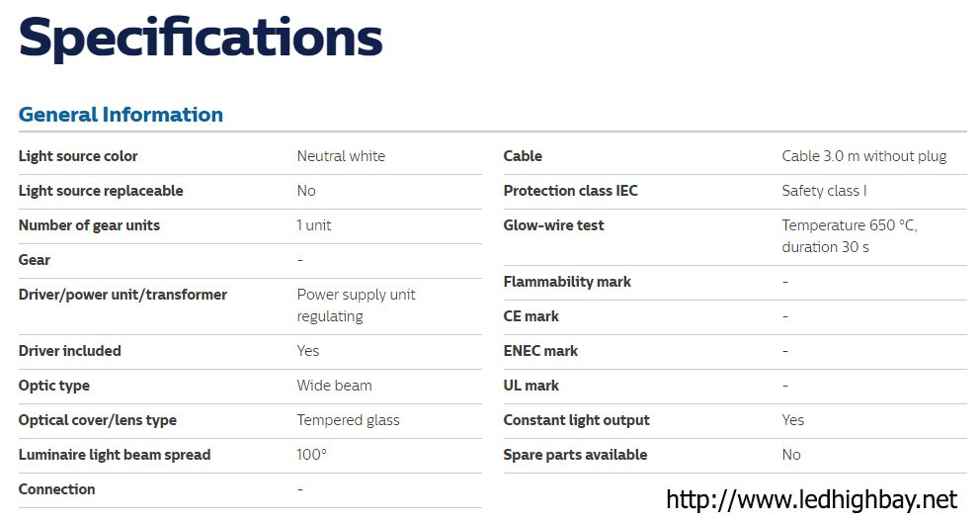Select the Power supply unit regulating value
Screen dimensions: 980x523
coord(356,305)
